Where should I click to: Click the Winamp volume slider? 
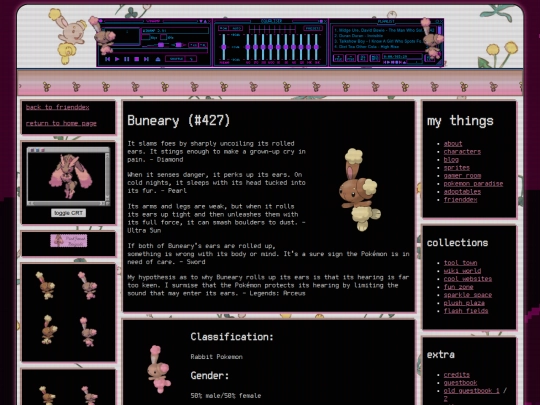click(x=157, y=45)
